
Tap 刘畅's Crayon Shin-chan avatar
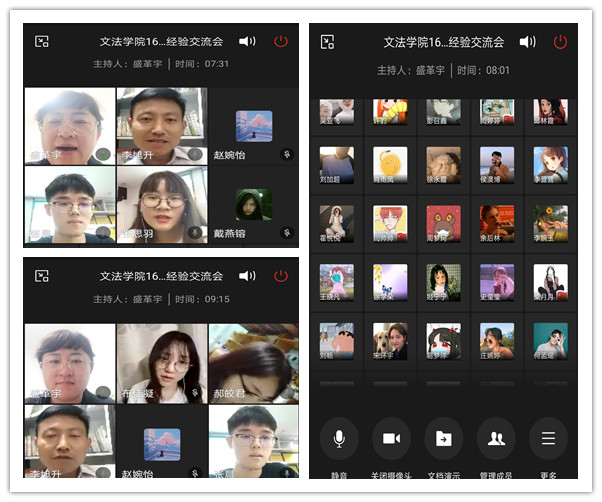tap(337, 341)
